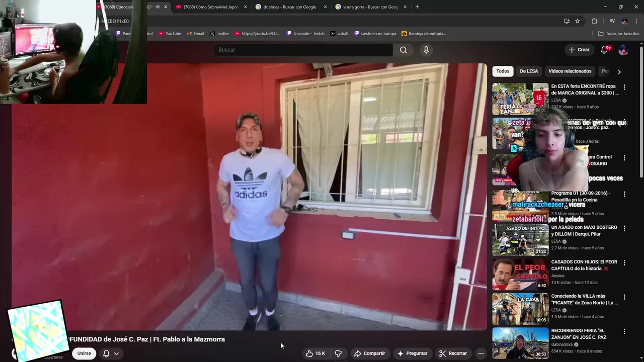Select the 'De LESA' filter chip
This screenshot has width=644, height=362.
[529, 71]
